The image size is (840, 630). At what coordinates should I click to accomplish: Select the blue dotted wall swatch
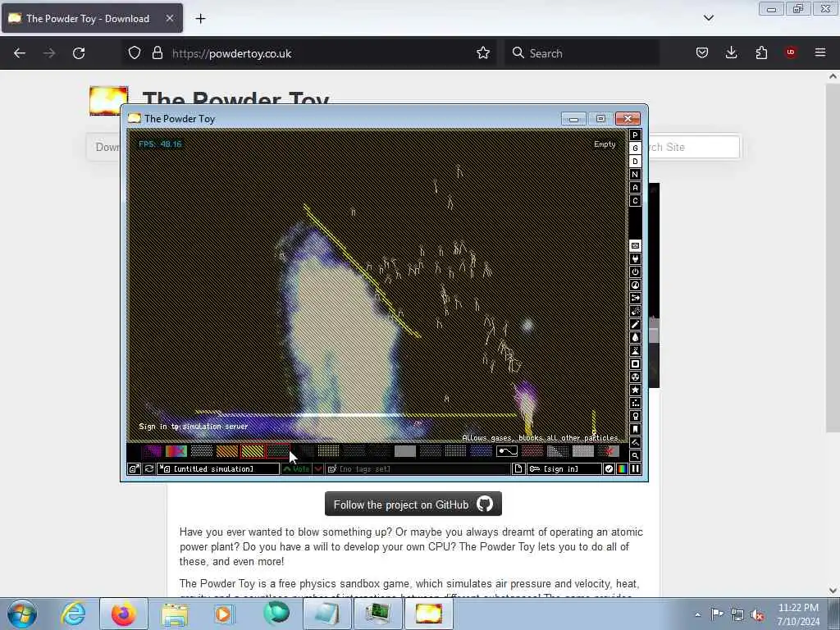coord(481,452)
